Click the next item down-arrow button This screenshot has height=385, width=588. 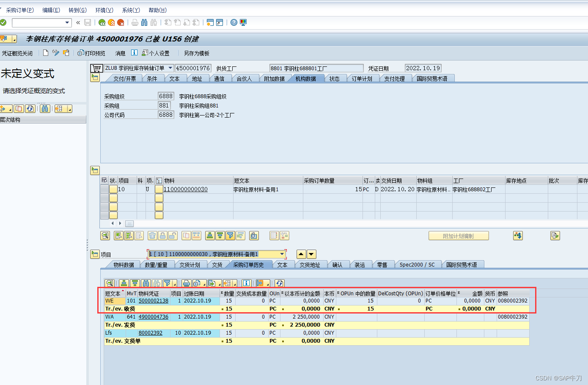311,254
